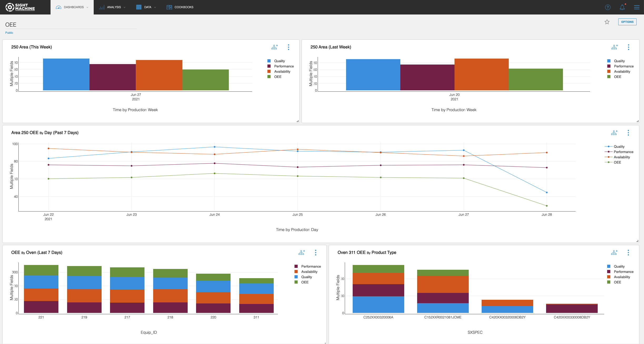Grab resize handle of OEE By Day panel

pos(637,241)
